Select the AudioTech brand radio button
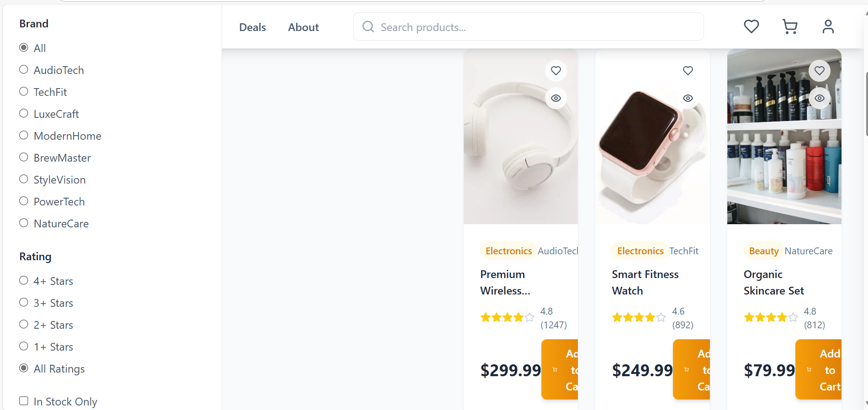This screenshot has width=868, height=410. tap(23, 69)
